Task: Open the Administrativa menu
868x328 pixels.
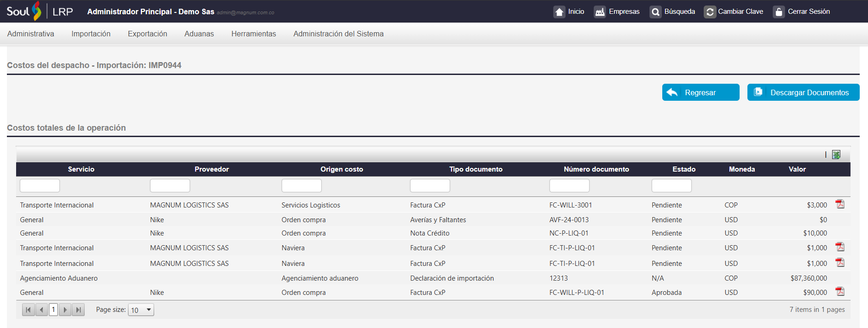Action: 31,34
